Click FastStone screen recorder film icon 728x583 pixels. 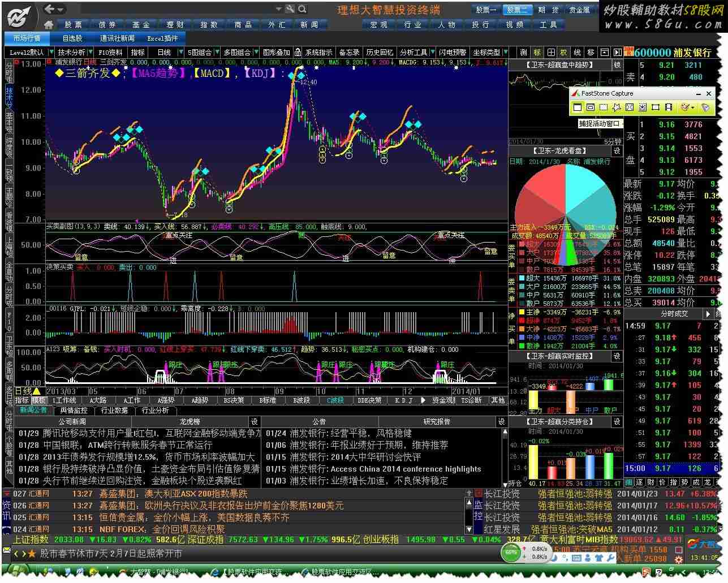click(x=669, y=107)
